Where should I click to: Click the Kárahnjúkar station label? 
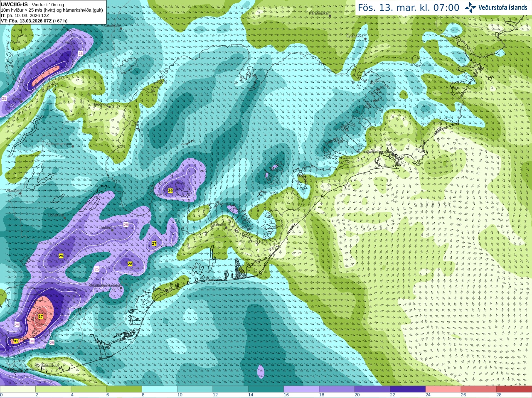point(319,13)
